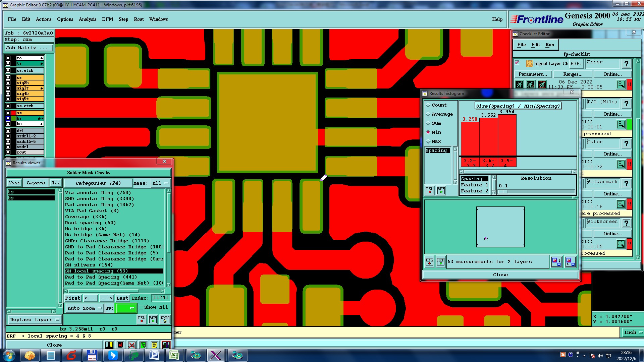Click the UNDO icon in Results viewer
The image size is (644, 362).
[x=165, y=319]
